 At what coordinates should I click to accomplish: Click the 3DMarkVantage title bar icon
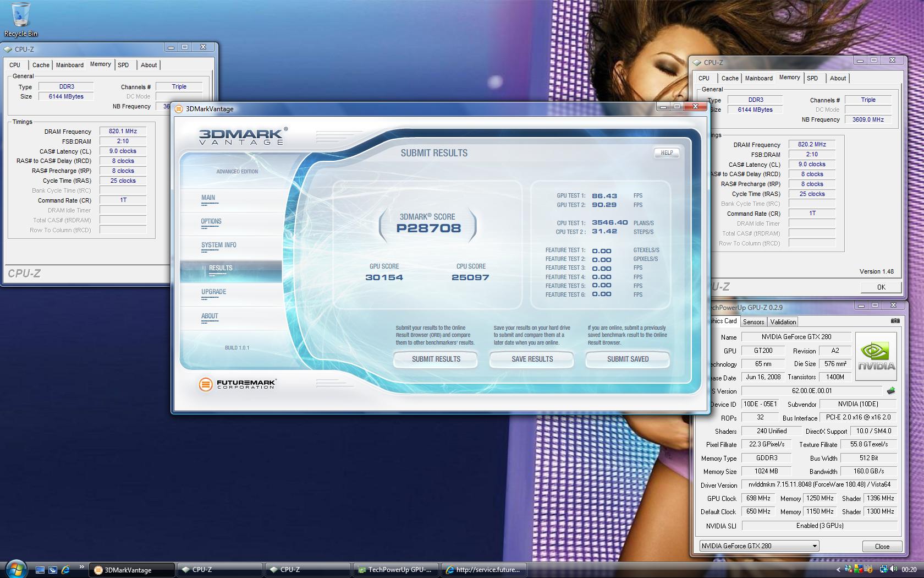(179, 109)
